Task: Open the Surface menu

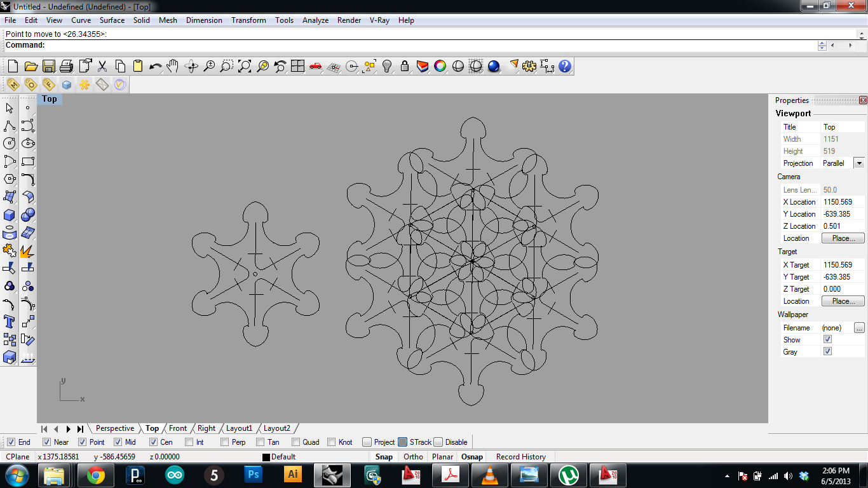Action: (112, 20)
